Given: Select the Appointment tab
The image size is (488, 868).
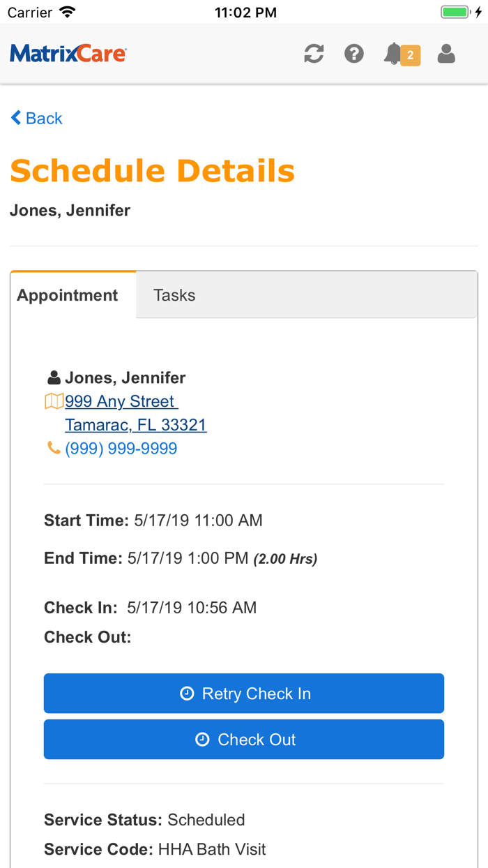Looking at the screenshot, I should [68, 295].
